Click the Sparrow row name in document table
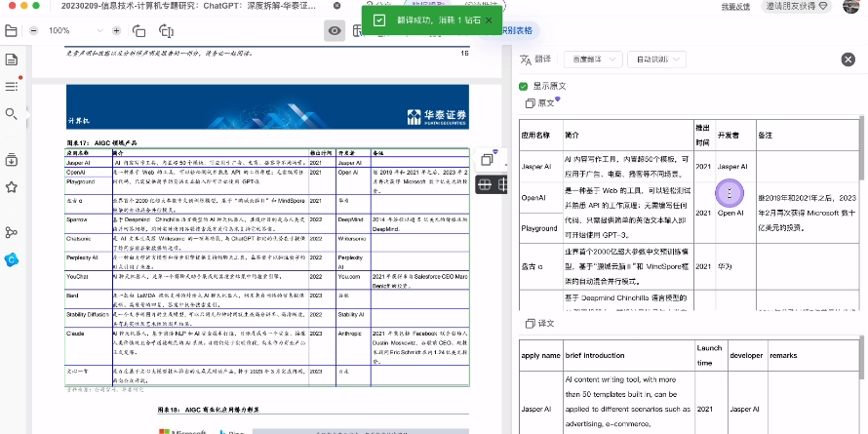 [x=76, y=219]
